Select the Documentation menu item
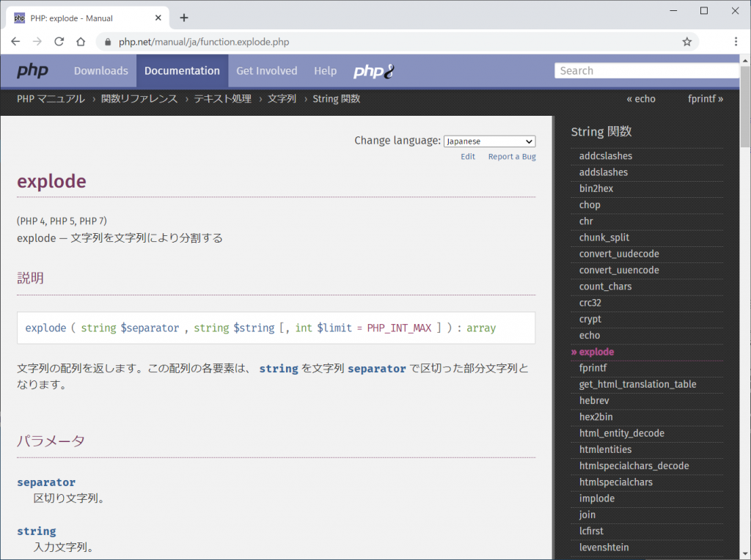 point(182,70)
